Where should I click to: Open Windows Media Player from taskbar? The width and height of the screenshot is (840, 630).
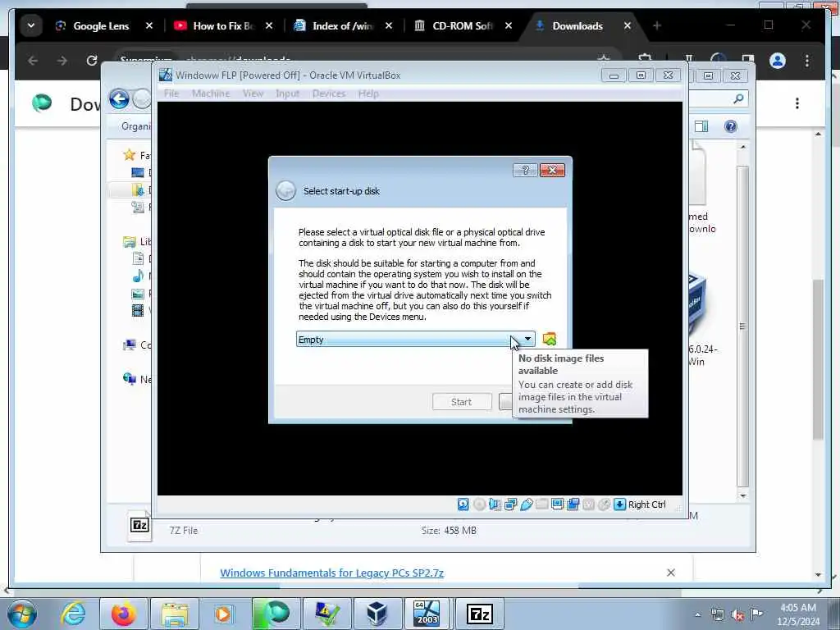click(223, 614)
